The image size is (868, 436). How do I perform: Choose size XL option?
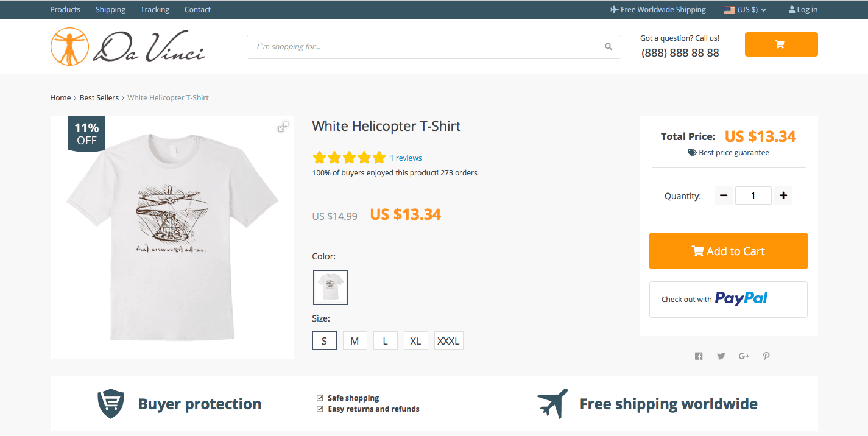tap(415, 341)
